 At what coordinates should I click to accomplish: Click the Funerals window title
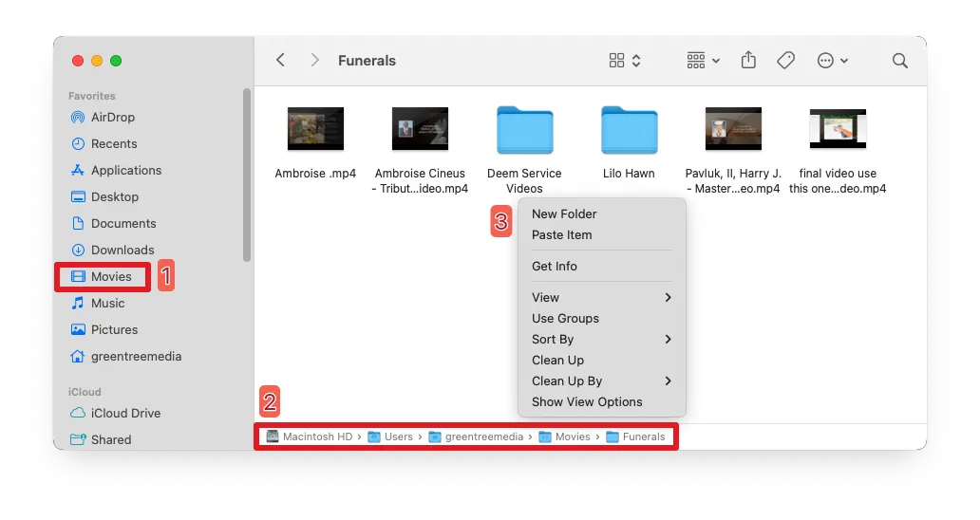click(x=367, y=61)
